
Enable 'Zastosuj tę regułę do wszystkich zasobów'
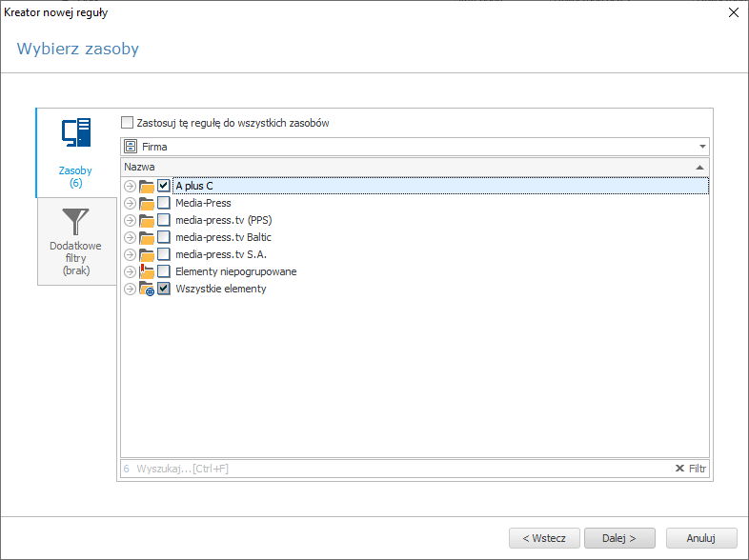[127, 123]
